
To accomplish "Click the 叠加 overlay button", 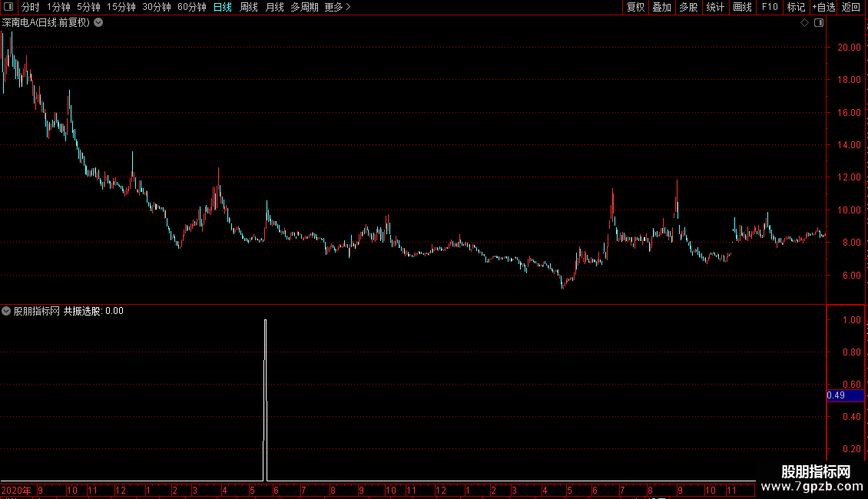I will [x=661, y=7].
